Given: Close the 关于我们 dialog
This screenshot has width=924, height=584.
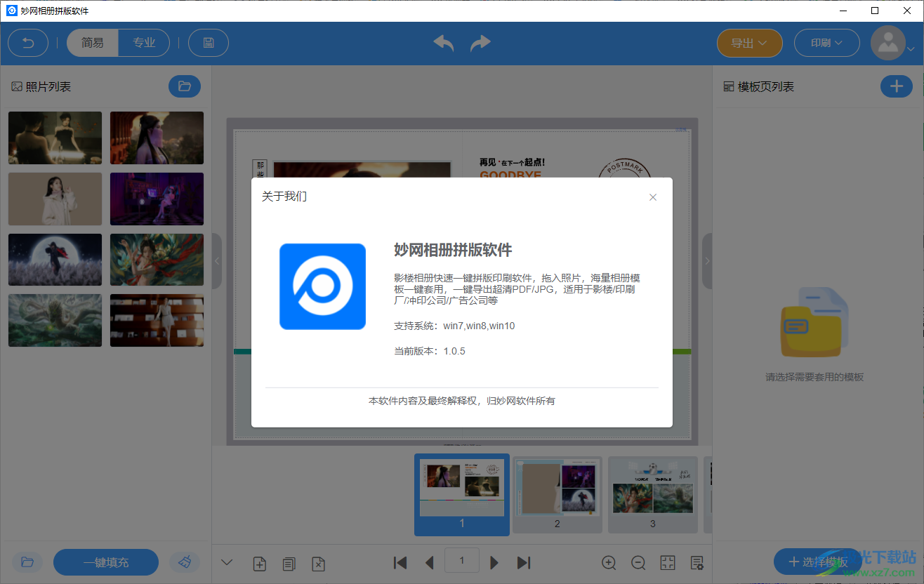Looking at the screenshot, I should (653, 197).
